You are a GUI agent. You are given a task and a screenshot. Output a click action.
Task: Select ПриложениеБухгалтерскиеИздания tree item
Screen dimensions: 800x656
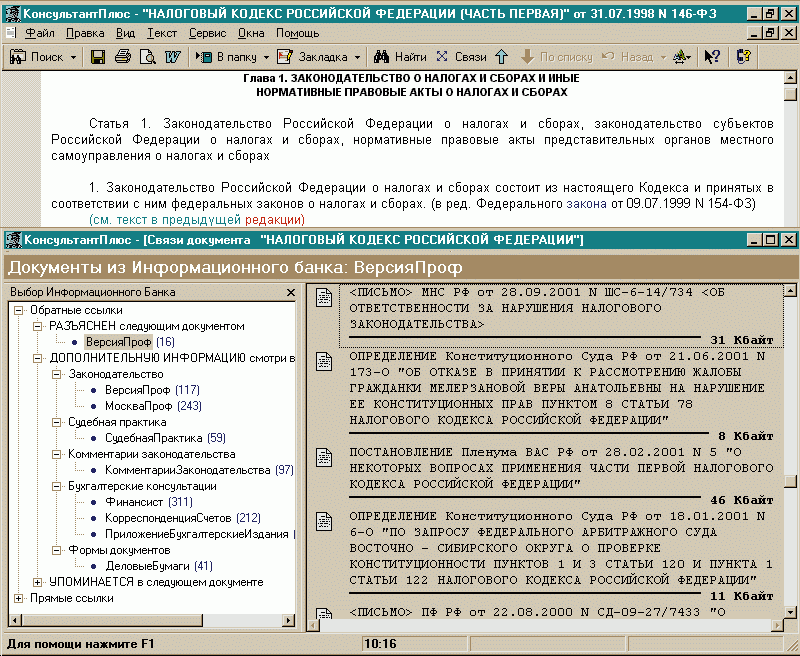(199, 534)
